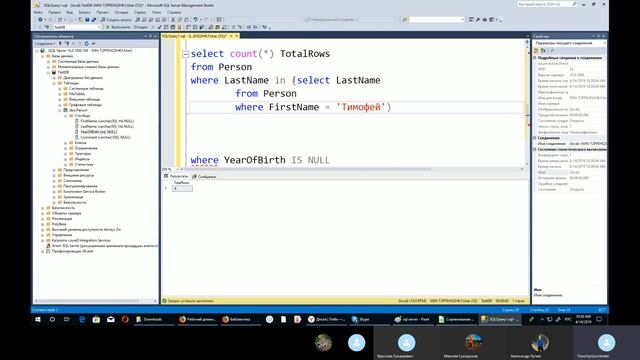This screenshot has height=360, width=640.
Task: Select the TestDB database node
Action: click(x=63, y=72)
